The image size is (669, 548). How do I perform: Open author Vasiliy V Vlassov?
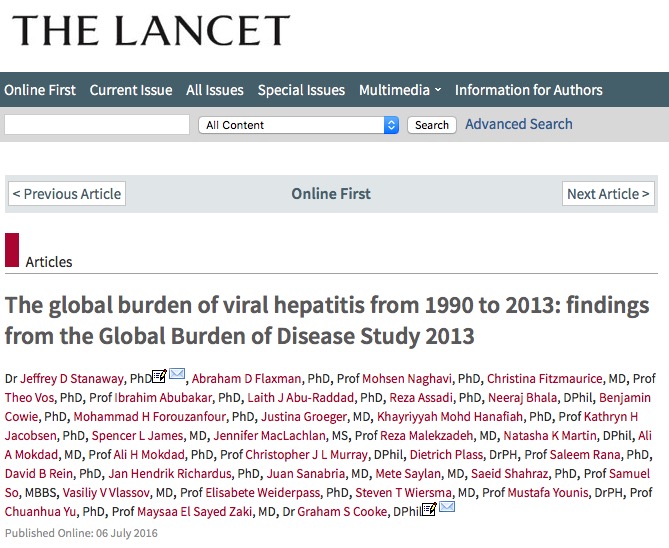(106, 493)
